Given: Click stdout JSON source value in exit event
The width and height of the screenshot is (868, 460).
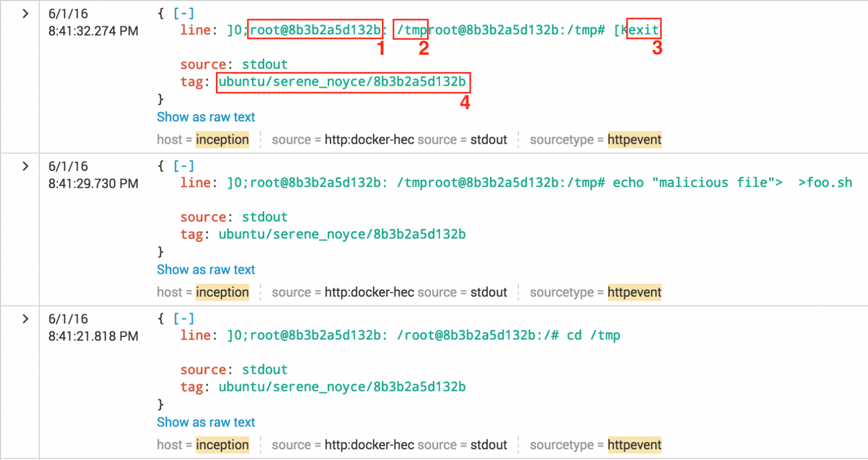Looking at the screenshot, I should click(x=265, y=65).
